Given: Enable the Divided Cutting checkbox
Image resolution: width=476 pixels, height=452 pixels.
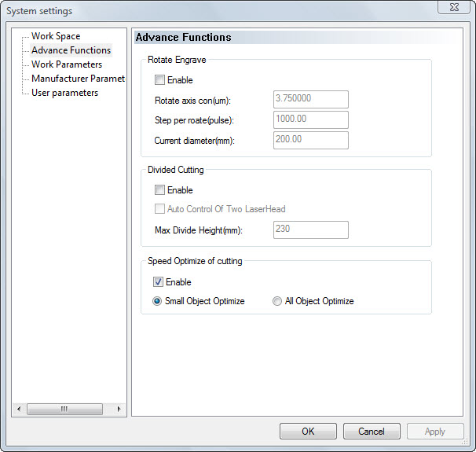Looking at the screenshot, I should point(160,190).
